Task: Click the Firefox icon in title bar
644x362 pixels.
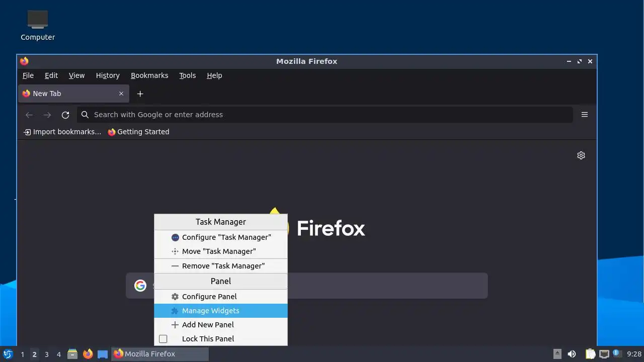Action: tap(24, 61)
